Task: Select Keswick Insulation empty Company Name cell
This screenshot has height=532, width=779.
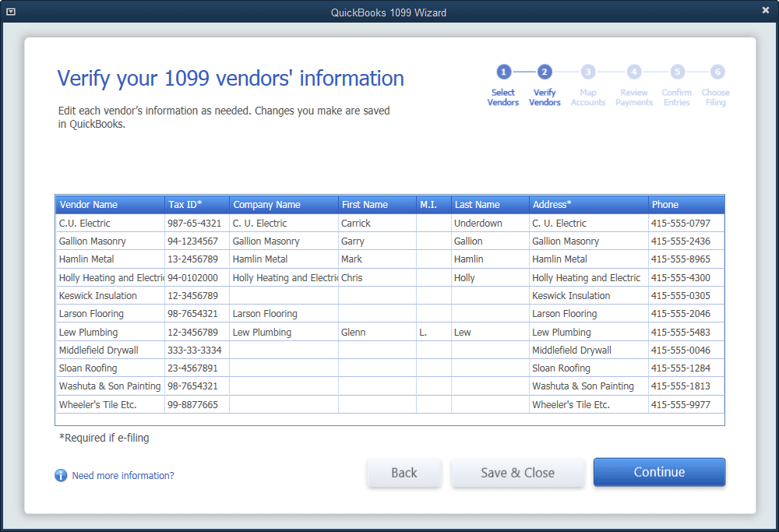Action: pyautogui.click(x=284, y=295)
